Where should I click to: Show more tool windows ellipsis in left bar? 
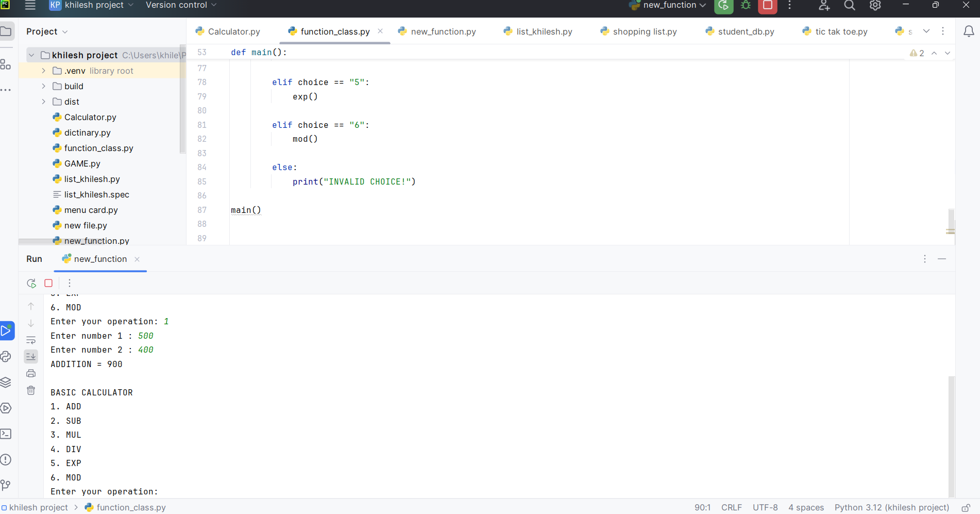[x=6, y=90]
